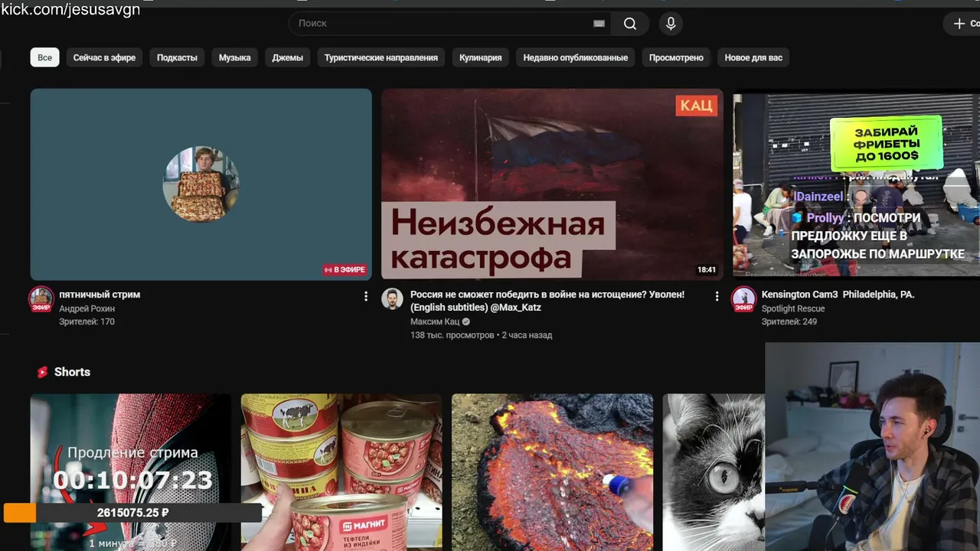The width and height of the screenshot is (980, 551).
Task: Click the В ЭФИРЕ live badge
Action: [345, 270]
